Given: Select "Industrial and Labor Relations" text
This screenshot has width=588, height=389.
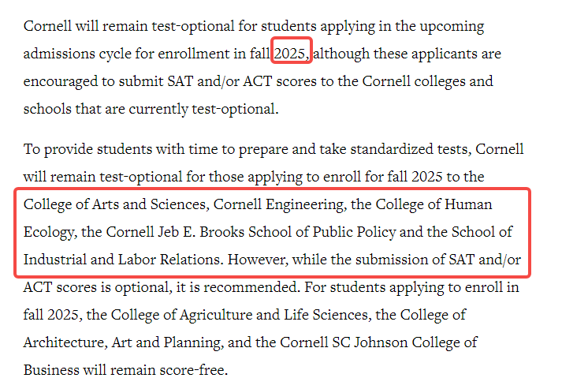Looking at the screenshot, I should pos(121,260).
